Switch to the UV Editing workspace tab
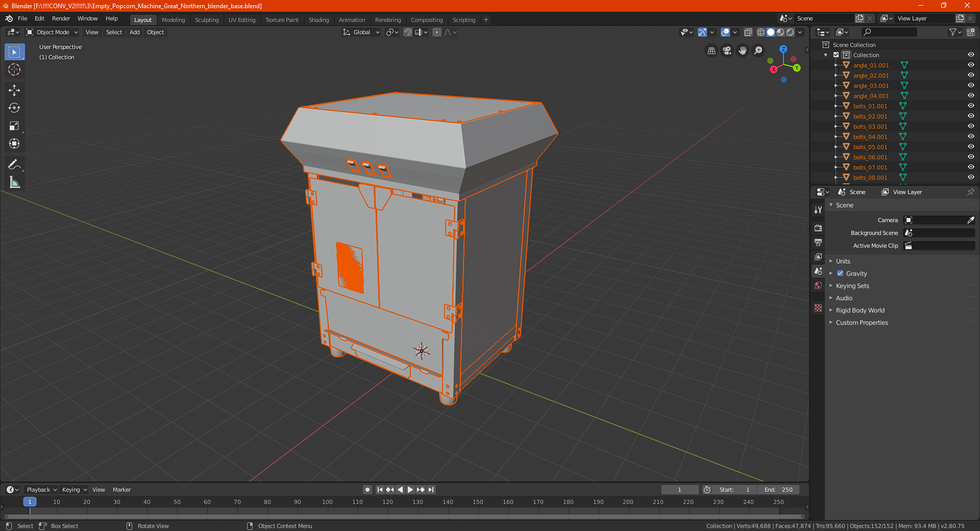Screen dimensions: 980x531 [x=242, y=20]
